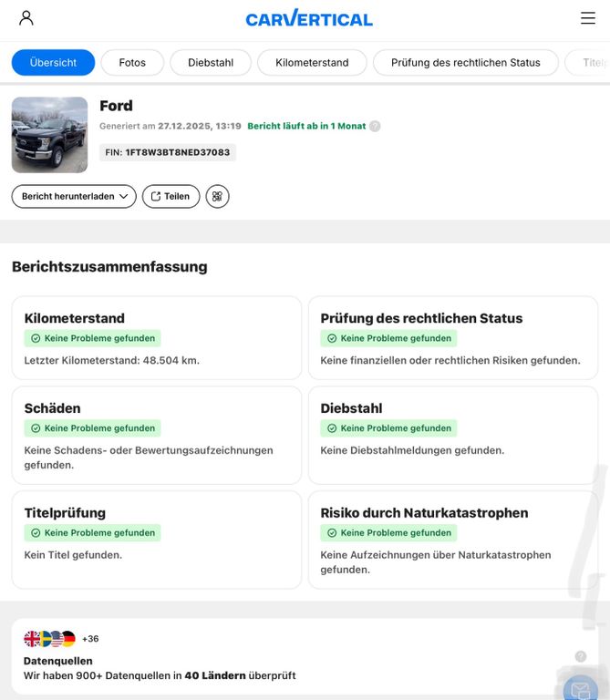610x700 pixels.
Task: Click the FIN vehicle number badge
Action: pyautogui.click(x=168, y=152)
